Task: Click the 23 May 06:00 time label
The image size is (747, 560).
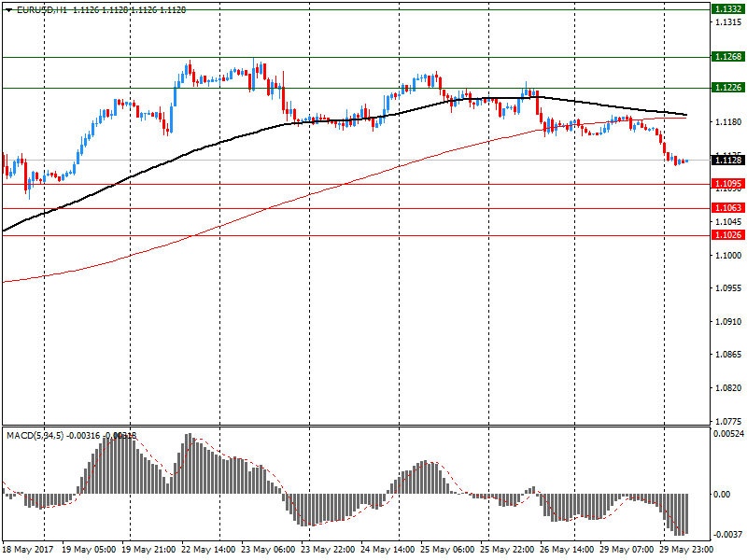Action: point(268,549)
